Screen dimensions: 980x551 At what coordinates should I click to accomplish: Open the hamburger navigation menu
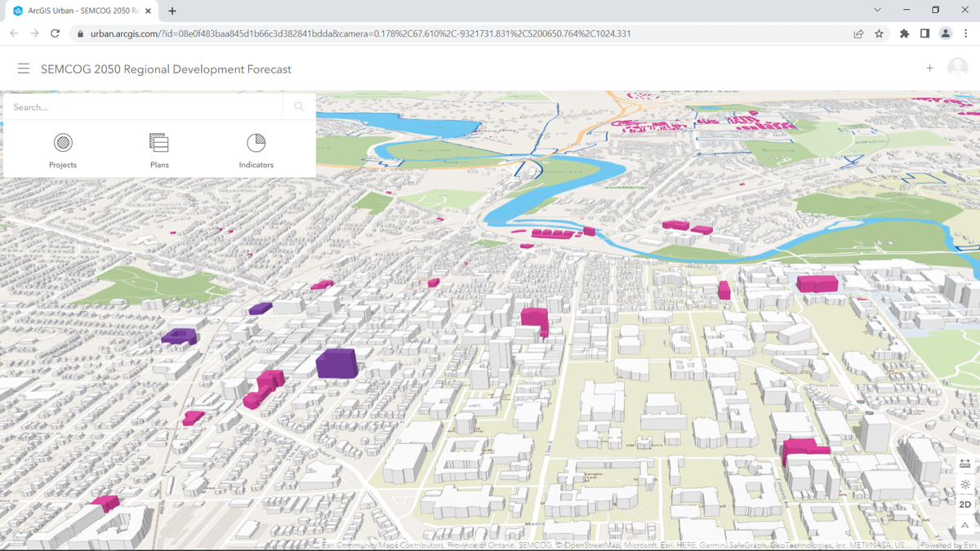(24, 69)
